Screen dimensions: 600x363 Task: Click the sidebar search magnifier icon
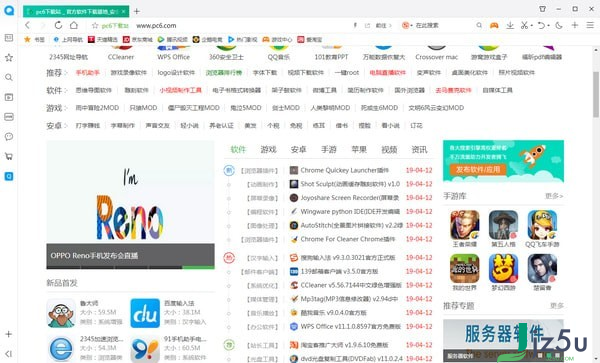[x=9, y=77]
